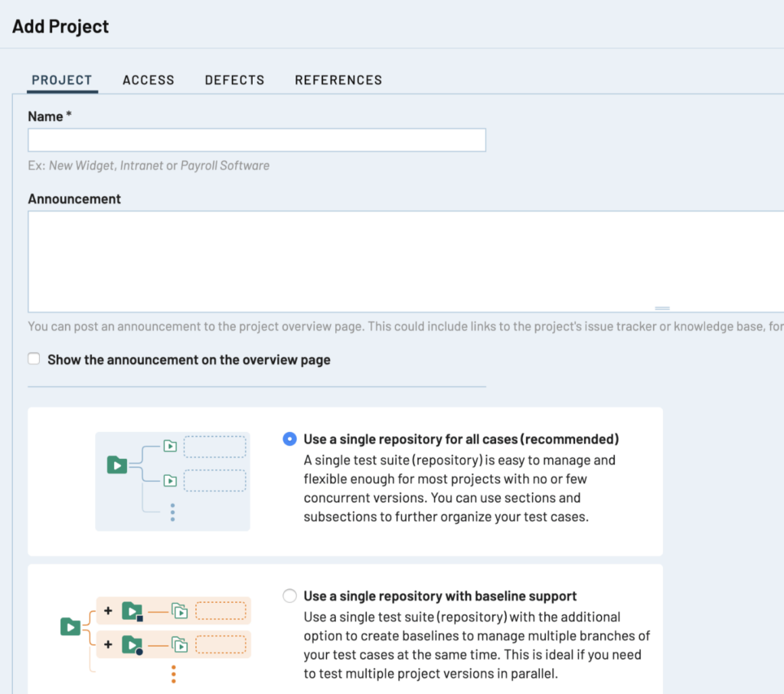
Task: Click the description starting "A single test suite (repository) is easy"
Action: coord(459,489)
